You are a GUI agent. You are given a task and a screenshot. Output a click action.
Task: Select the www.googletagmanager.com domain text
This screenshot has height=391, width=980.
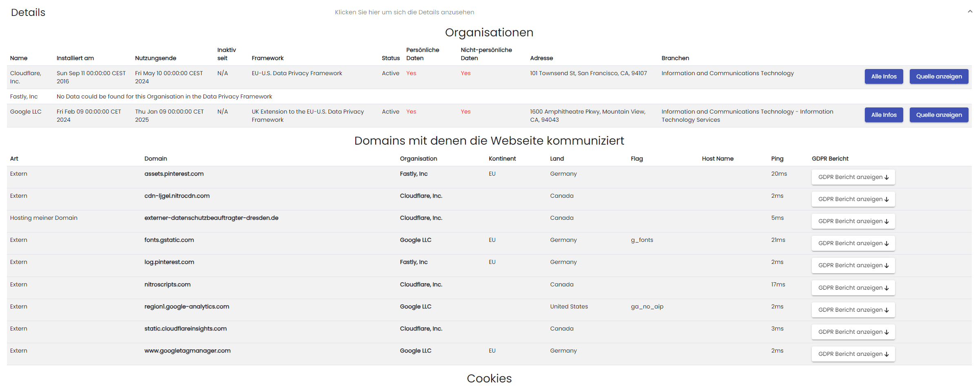pos(187,351)
